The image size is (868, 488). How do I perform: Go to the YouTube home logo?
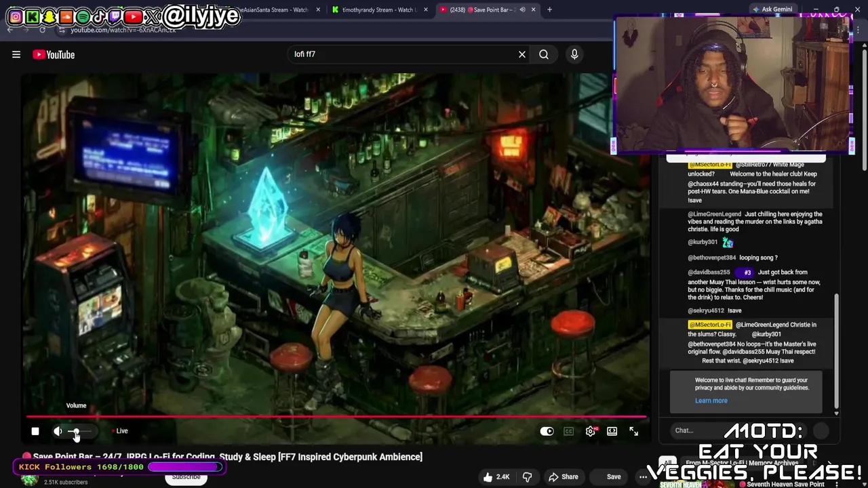54,54
